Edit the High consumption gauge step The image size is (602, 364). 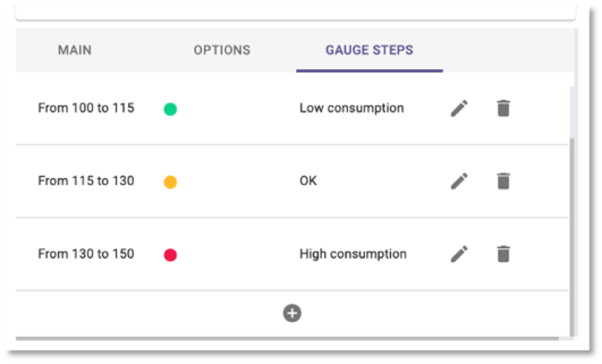459,254
